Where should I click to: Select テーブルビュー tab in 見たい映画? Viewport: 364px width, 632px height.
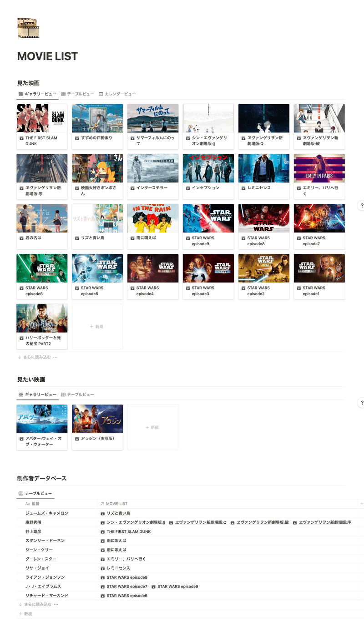[77, 394]
